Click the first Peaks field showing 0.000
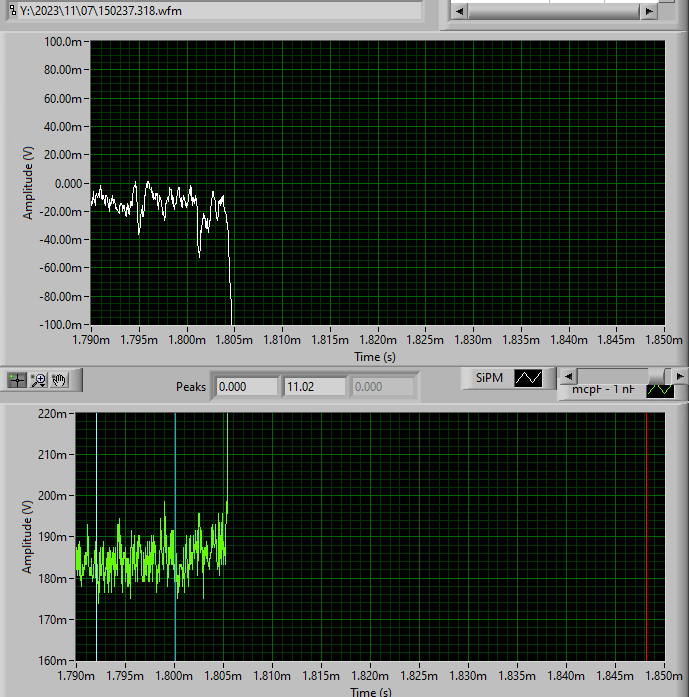This screenshot has height=697, width=689. 247,387
